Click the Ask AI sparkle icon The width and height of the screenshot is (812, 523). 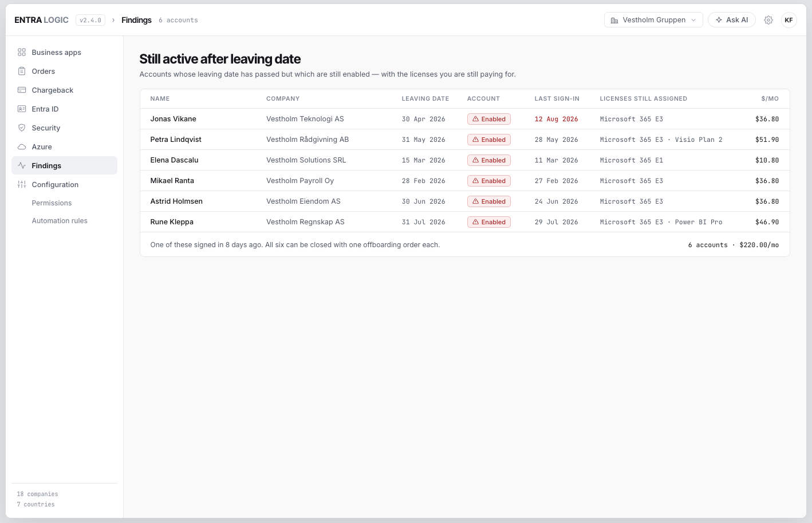click(x=719, y=20)
